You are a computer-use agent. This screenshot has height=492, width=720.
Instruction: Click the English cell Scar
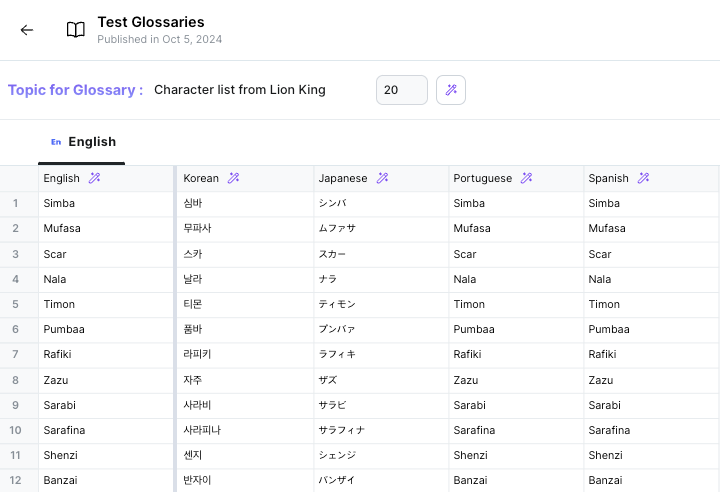coord(106,254)
